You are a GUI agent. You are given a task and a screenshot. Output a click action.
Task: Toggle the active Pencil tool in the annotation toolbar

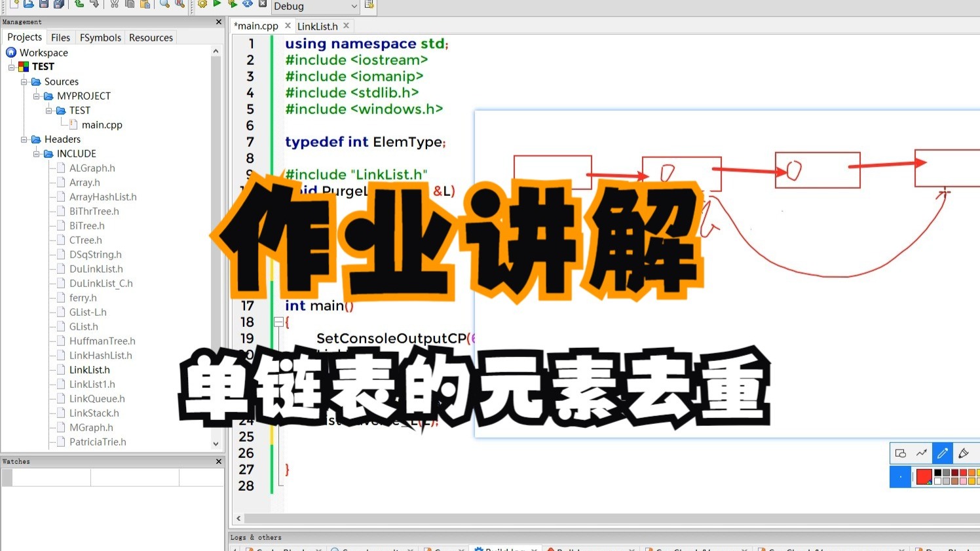[942, 453]
